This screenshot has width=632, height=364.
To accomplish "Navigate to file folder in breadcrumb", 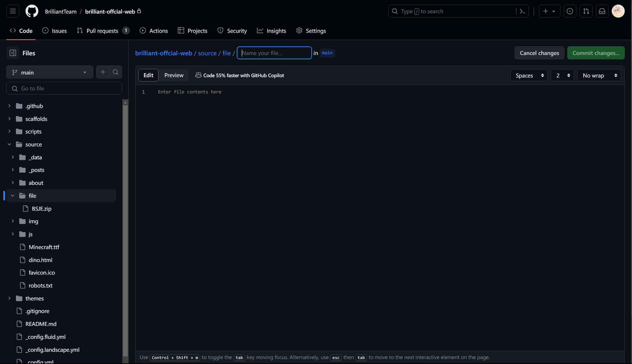I will point(226,53).
